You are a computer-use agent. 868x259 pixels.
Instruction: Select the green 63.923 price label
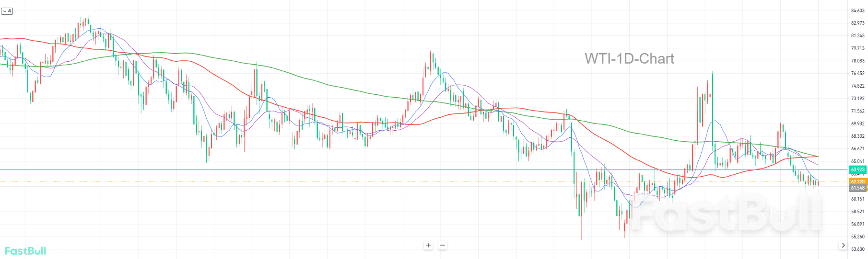[x=857, y=169]
